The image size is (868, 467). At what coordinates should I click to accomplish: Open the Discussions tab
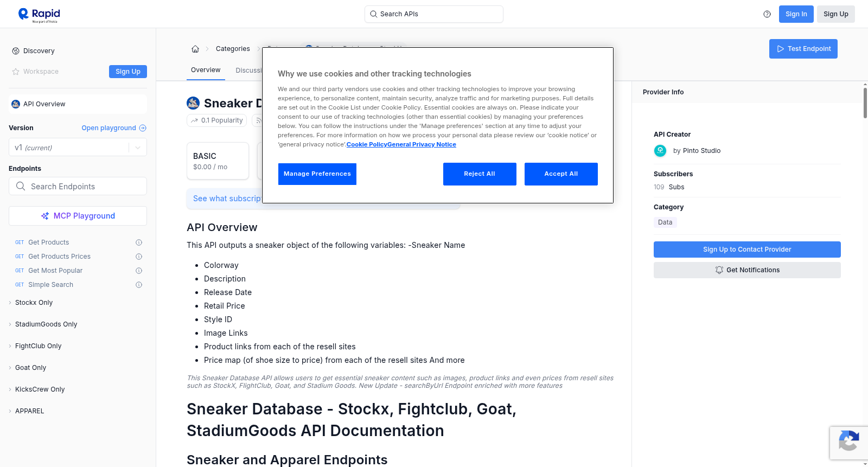pyautogui.click(x=248, y=71)
